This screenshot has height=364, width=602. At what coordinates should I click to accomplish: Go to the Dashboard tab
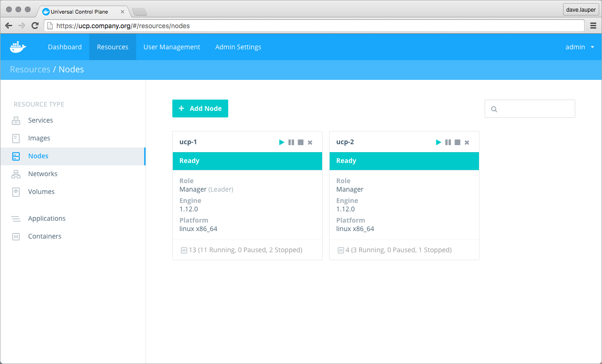point(65,47)
